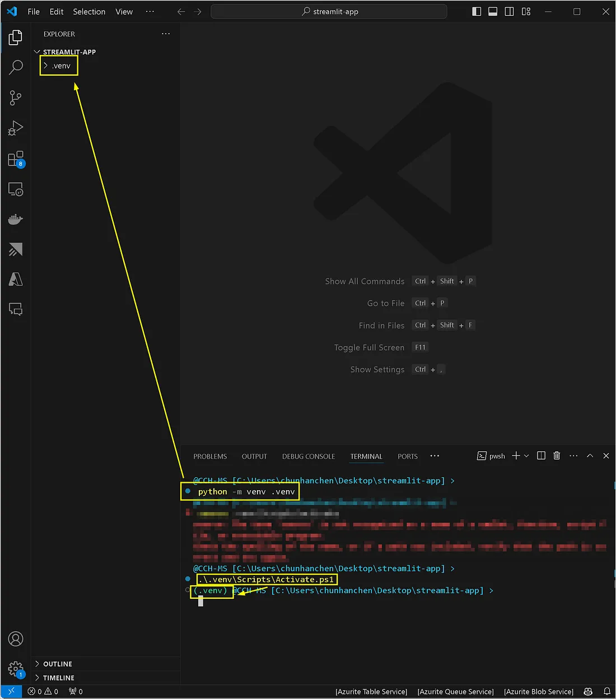Image resolution: width=616 pixels, height=699 pixels.
Task: Open the Remote Explorer icon
Action: pos(16,189)
